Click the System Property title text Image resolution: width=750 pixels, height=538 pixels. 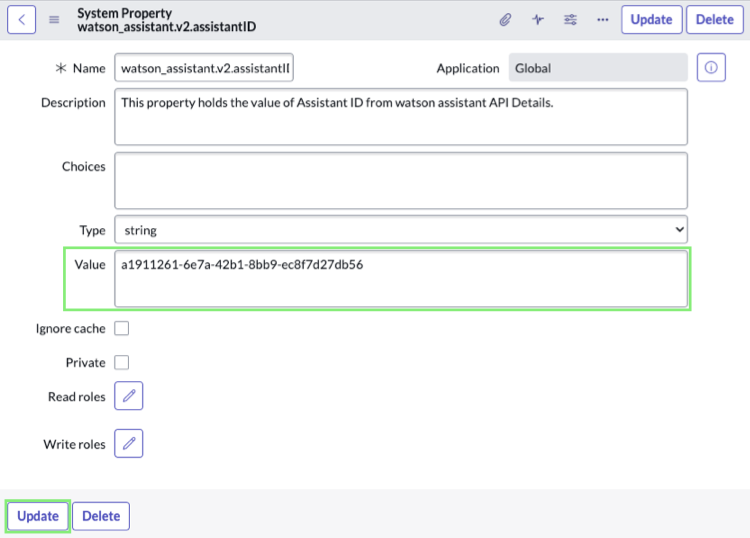tap(124, 13)
